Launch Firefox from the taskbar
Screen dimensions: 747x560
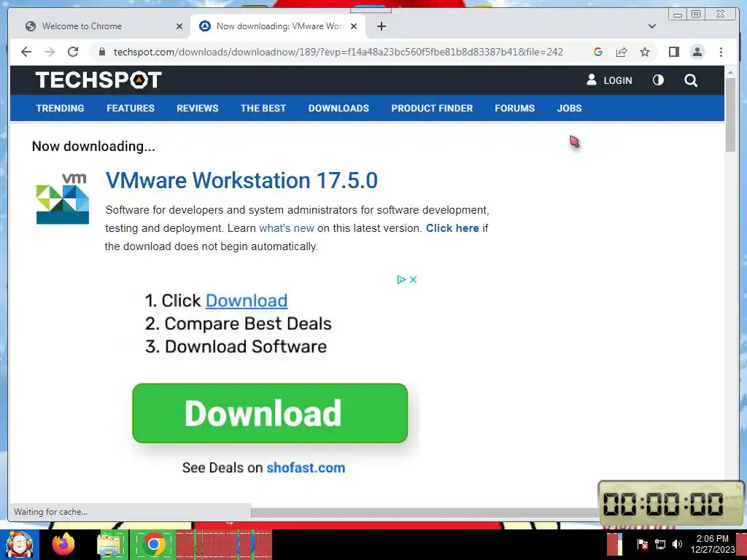coord(63,544)
